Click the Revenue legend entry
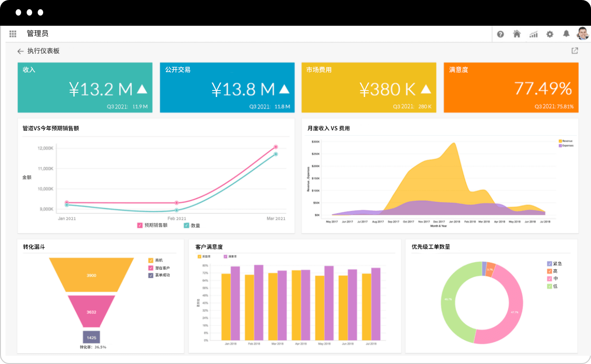The height and width of the screenshot is (364, 591). pyautogui.click(x=566, y=141)
